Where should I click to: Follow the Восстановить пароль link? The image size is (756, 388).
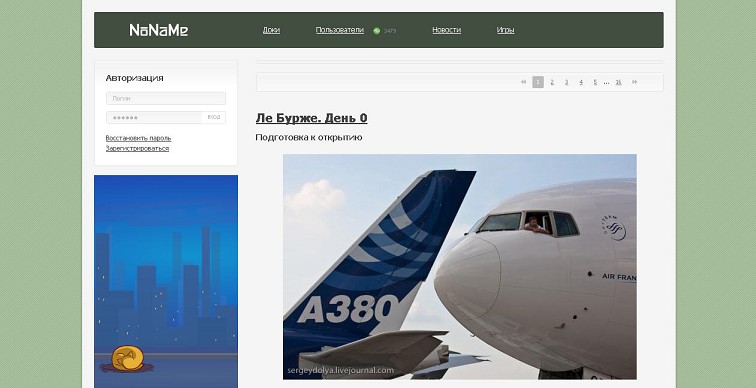click(138, 138)
